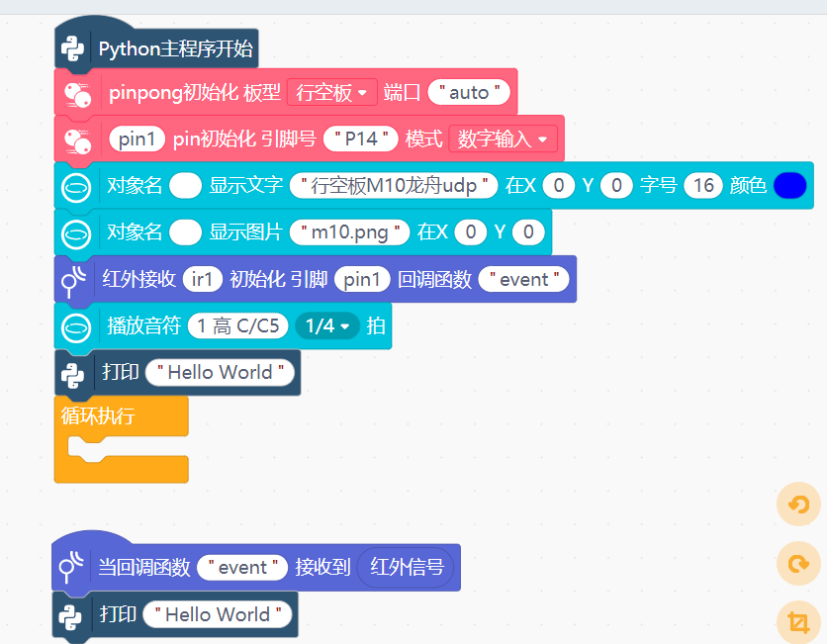Edit the 行空板M10龙舟udp text field

tap(394, 185)
